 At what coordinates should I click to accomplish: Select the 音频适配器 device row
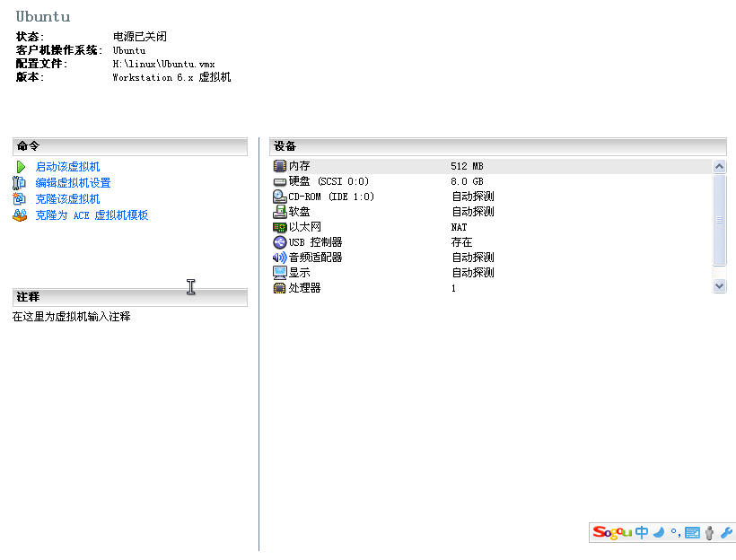(493, 258)
